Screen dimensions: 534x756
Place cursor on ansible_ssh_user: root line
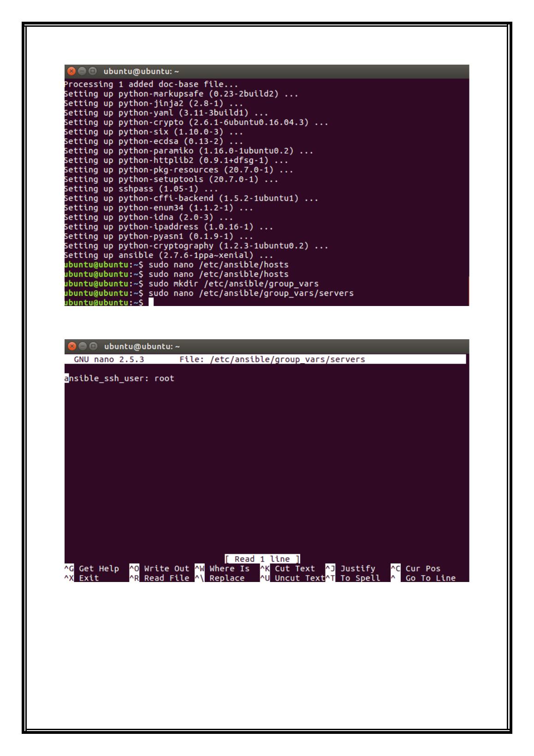[120, 378]
